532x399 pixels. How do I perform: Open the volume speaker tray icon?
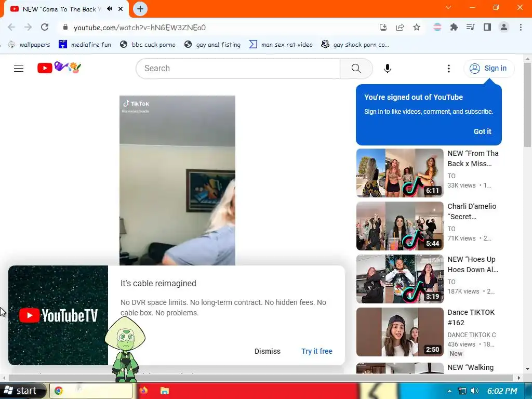point(475,391)
